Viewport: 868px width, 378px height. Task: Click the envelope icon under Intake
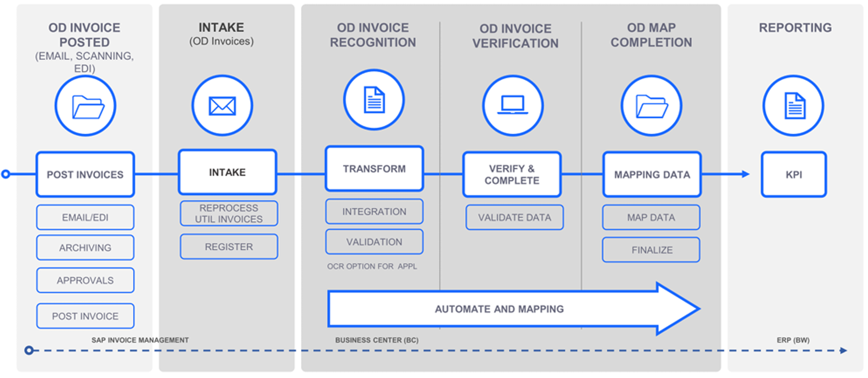coord(222,106)
